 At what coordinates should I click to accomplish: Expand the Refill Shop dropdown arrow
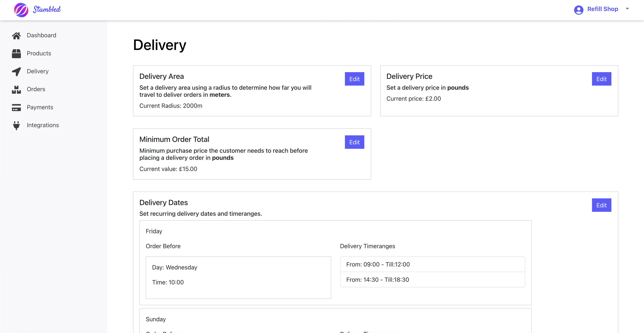(627, 9)
